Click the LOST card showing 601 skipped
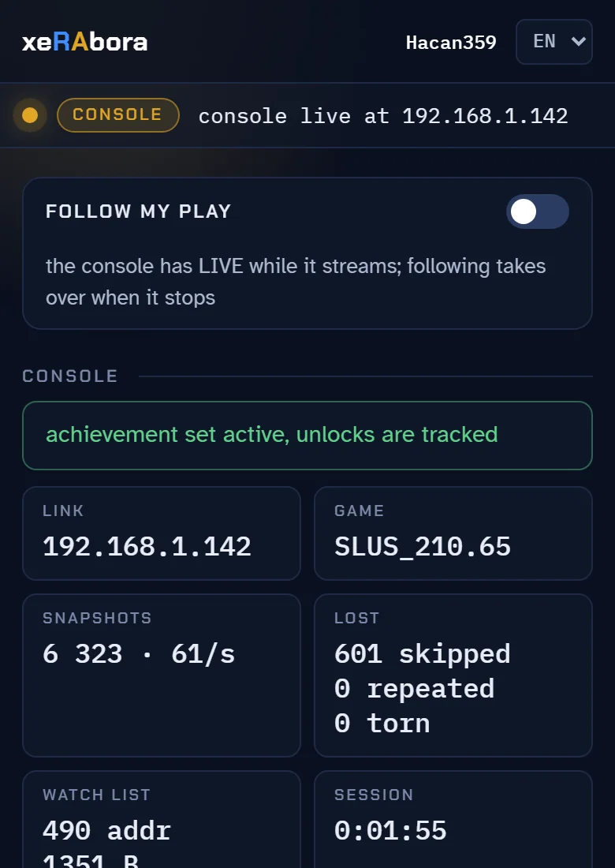Image resolution: width=615 pixels, height=868 pixels. tap(453, 675)
